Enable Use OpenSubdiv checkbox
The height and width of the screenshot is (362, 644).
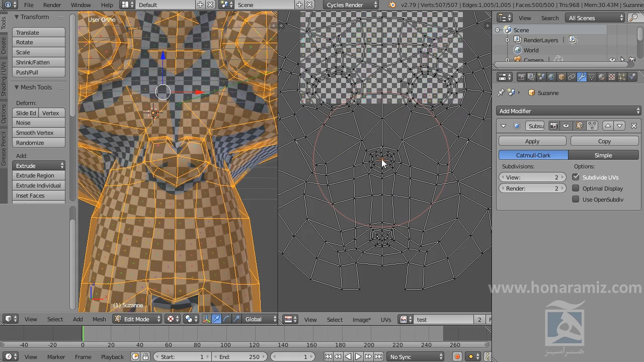click(576, 199)
